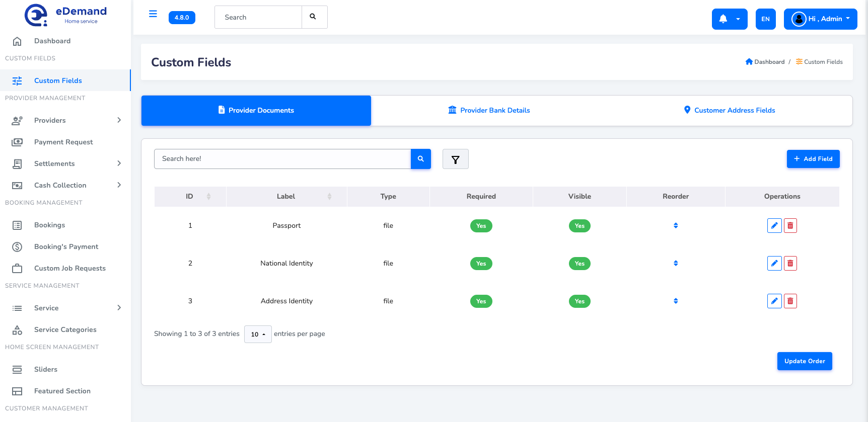Open Service Categories page
868x422 pixels.
(x=65, y=329)
